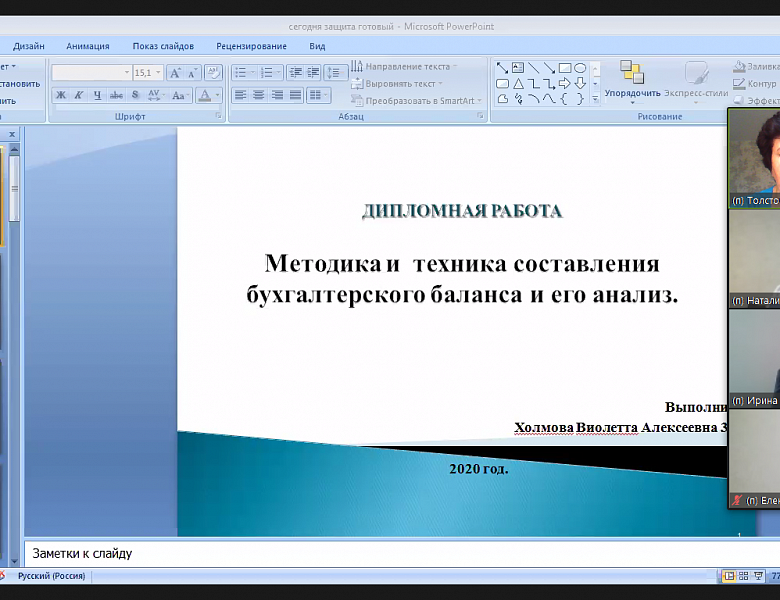Select rectangle shape
Screen dimensions: 780x600
(565, 68)
